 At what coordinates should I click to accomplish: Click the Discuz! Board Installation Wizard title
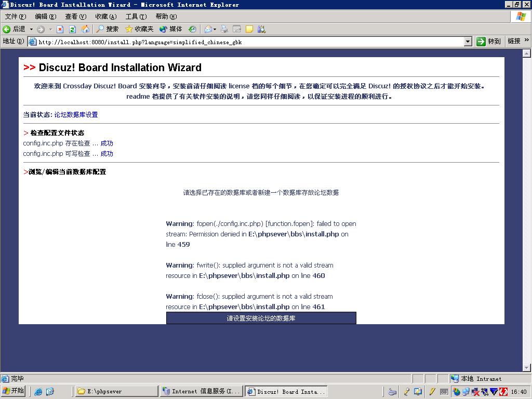point(120,68)
